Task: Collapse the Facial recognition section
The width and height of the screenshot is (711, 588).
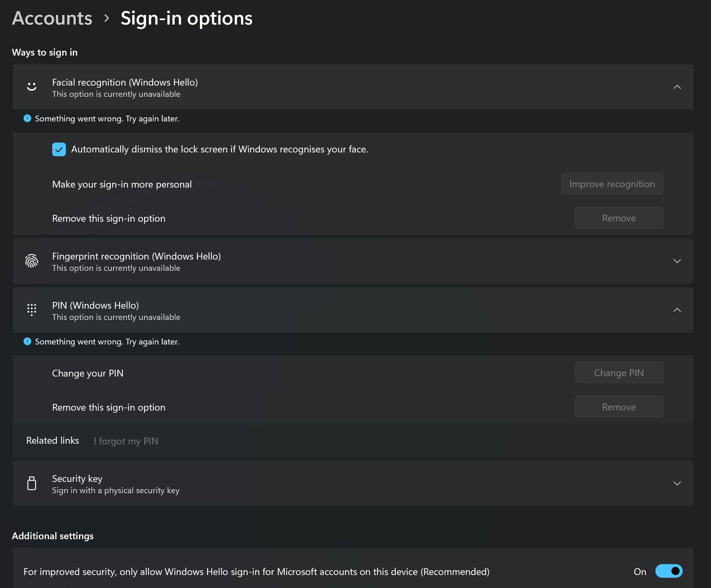Action: tap(677, 87)
